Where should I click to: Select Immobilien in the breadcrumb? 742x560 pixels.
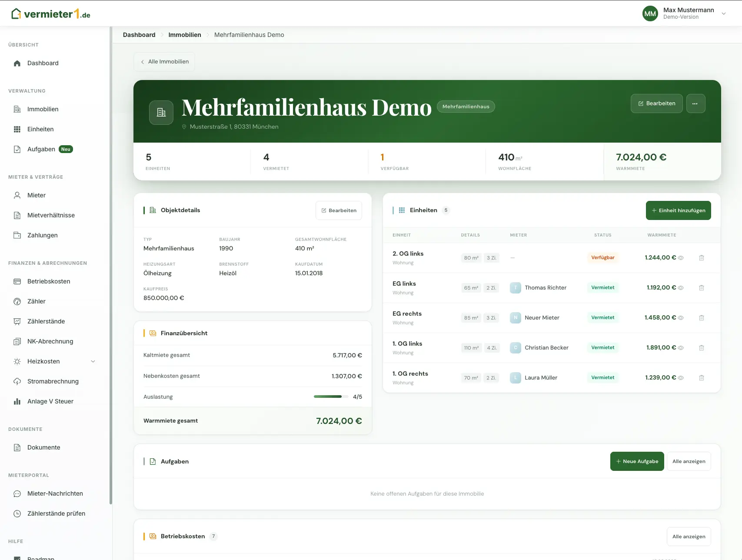[x=185, y=35]
